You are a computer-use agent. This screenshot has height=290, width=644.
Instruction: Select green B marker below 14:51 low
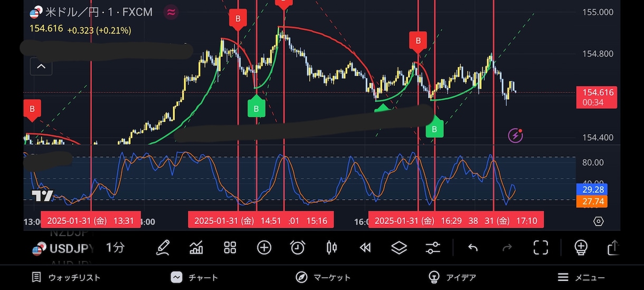tap(256, 108)
